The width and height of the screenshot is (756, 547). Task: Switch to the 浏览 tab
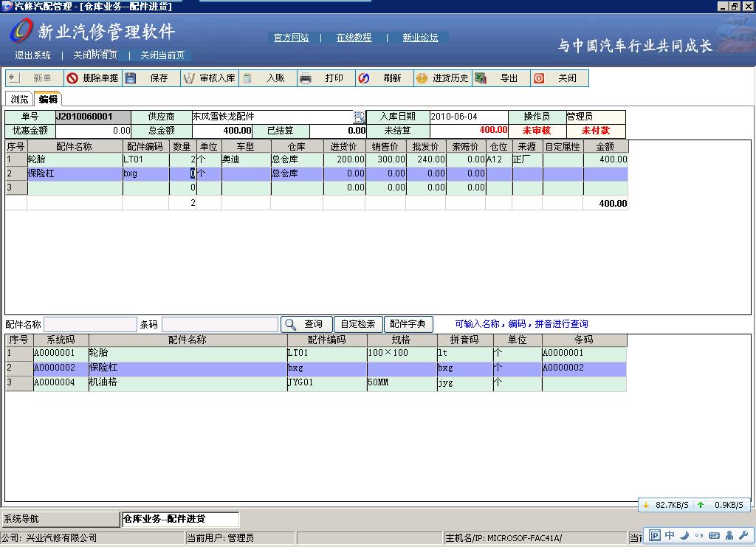(x=20, y=99)
